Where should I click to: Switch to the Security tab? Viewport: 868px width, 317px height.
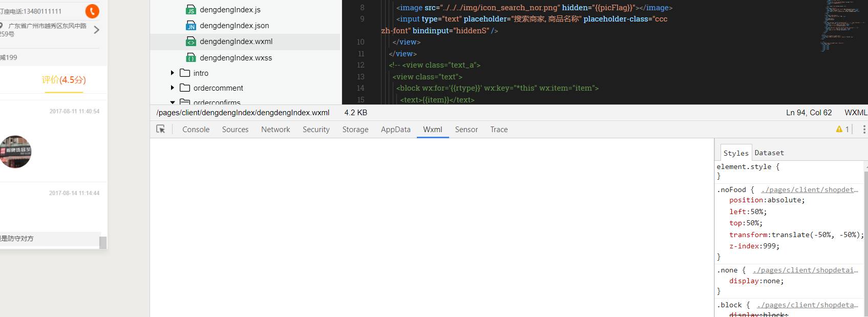(316, 130)
